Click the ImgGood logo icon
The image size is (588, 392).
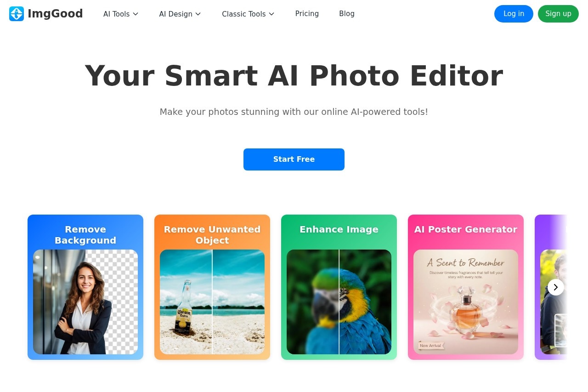tap(17, 14)
